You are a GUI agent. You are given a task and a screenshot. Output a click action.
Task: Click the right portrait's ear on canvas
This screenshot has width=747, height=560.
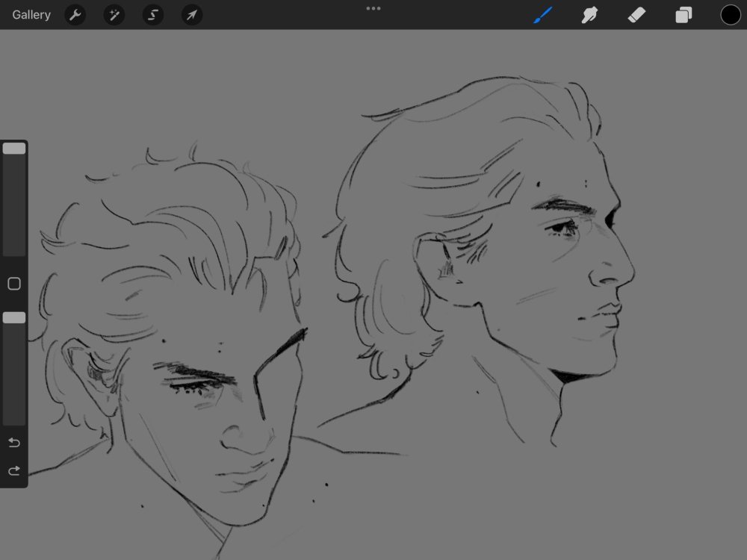tap(441, 261)
